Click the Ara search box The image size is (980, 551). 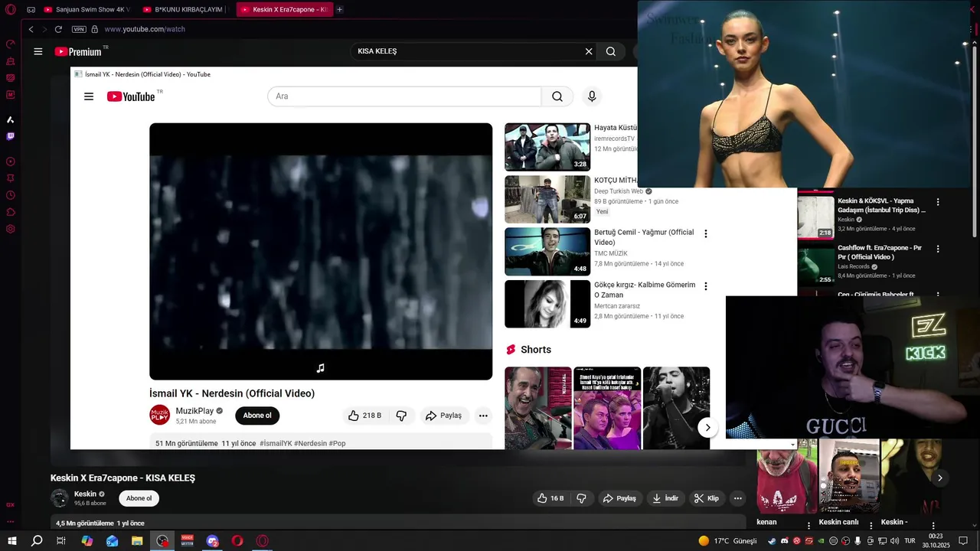pyautogui.click(x=404, y=96)
